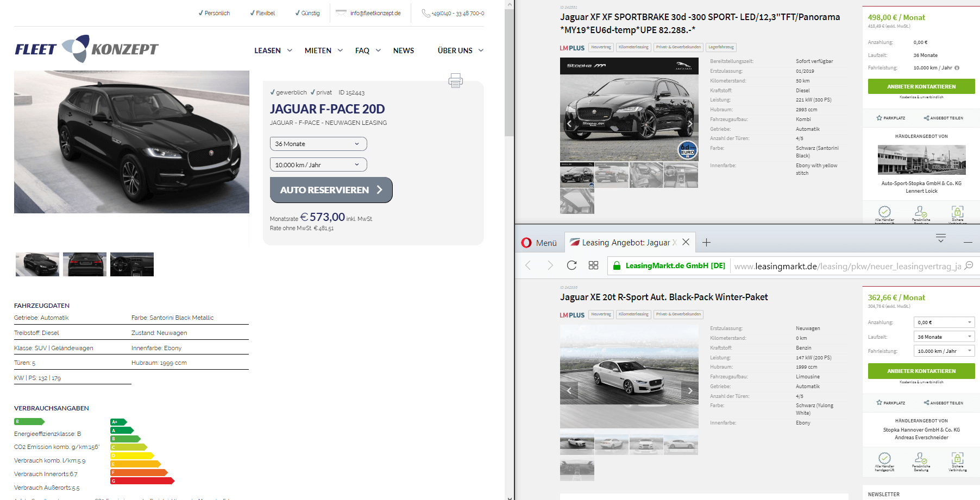Go forward in the Opera browser
The image size is (980, 500).
pyautogui.click(x=550, y=265)
